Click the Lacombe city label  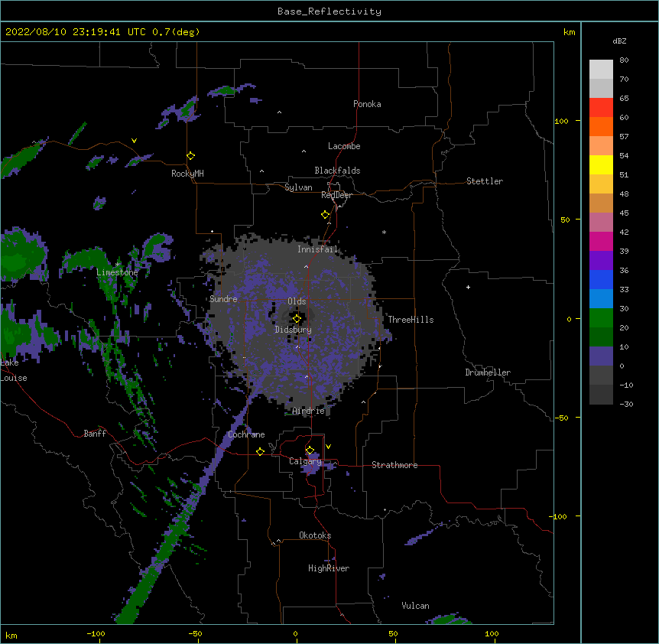coord(344,146)
